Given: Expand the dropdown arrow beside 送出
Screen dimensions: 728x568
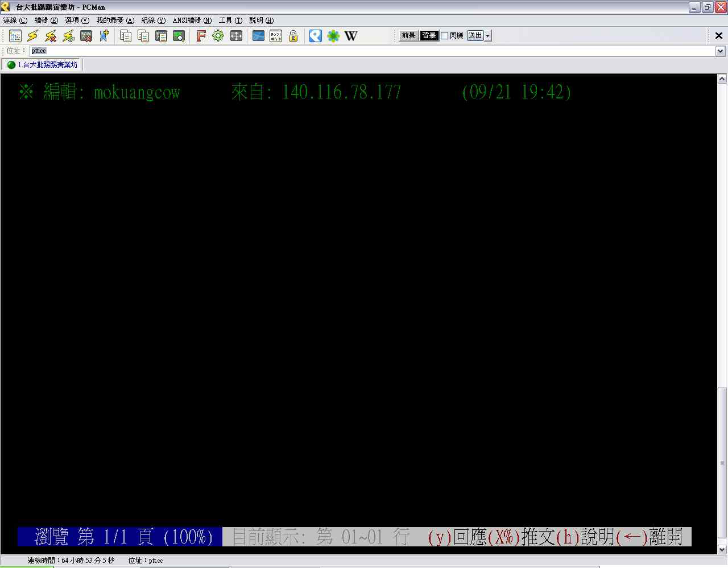Looking at the screenshot, I should click(x=488, y=36).
